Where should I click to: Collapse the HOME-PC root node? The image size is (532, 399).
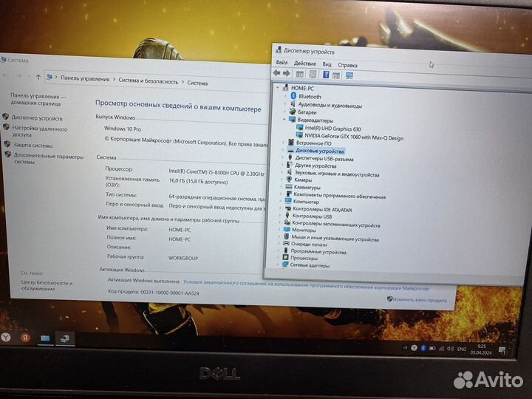point(278,87)
